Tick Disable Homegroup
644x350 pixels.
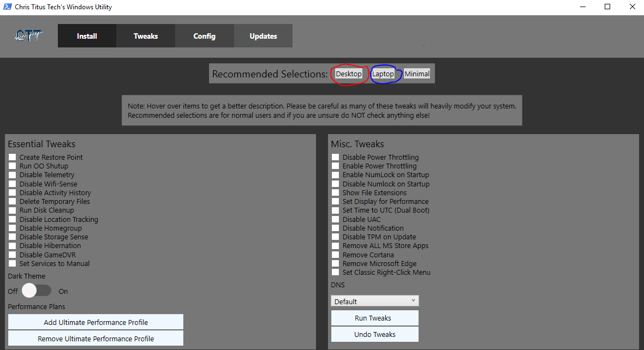[13, 228]
